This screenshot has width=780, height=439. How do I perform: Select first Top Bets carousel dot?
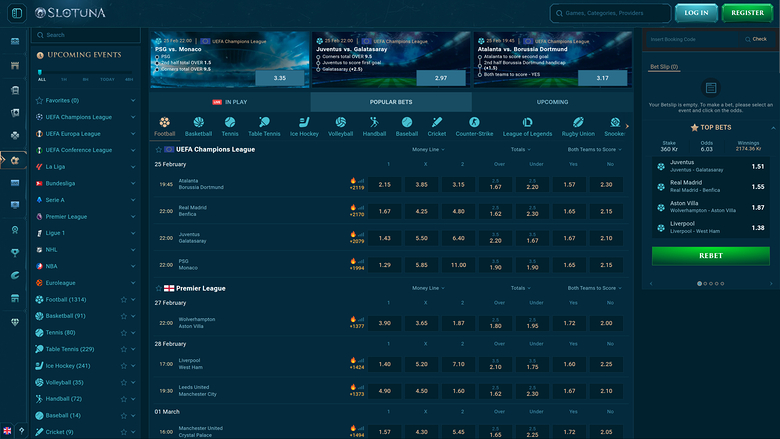tap(699, 283)
